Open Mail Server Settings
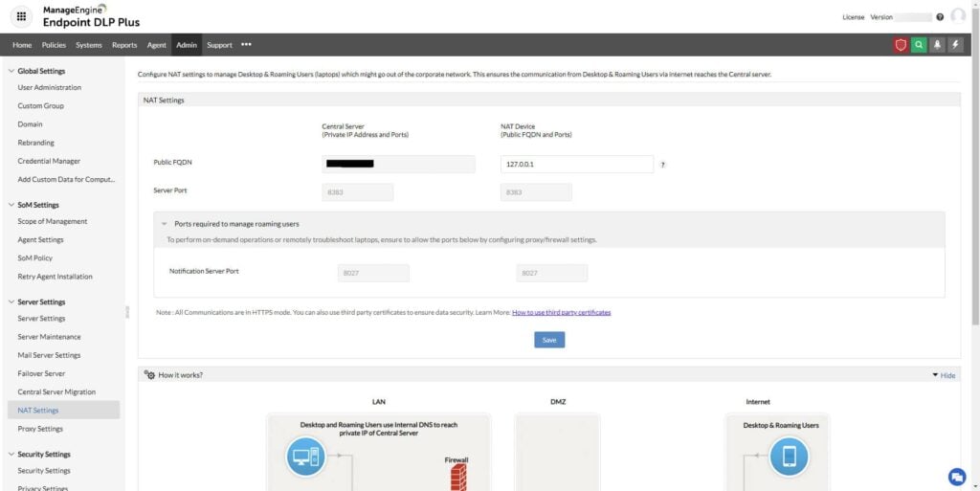This screenshot has width=980, height=491. [50, 355]
